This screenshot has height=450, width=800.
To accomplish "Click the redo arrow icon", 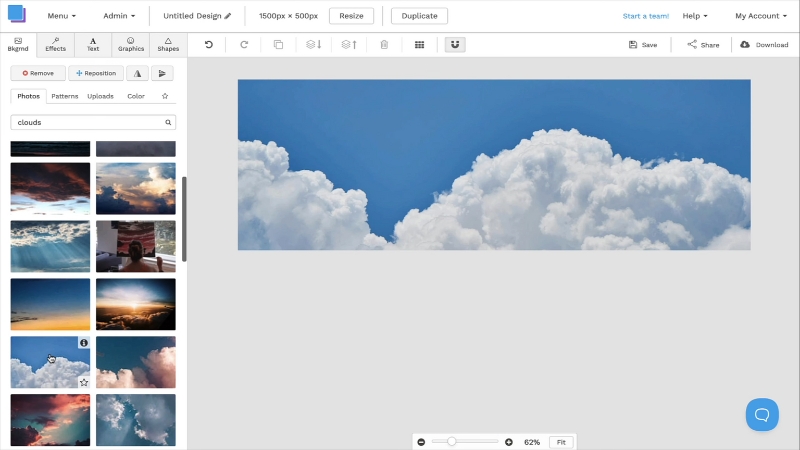I will [x=244, y=45].
